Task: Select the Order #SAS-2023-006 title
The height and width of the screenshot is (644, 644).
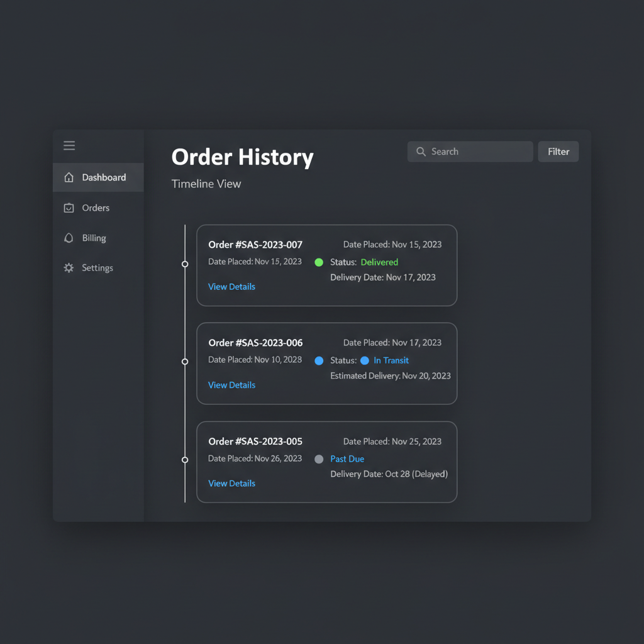Action: click(255, 343)
